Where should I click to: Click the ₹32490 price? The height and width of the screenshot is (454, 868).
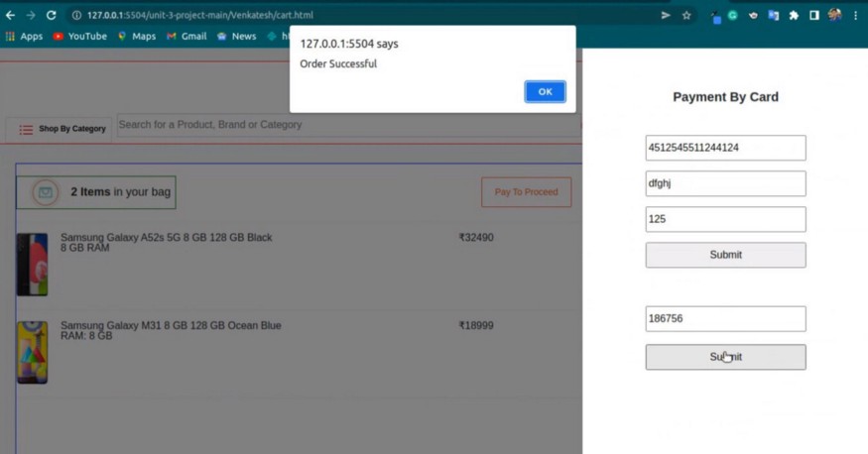(476, 237)
